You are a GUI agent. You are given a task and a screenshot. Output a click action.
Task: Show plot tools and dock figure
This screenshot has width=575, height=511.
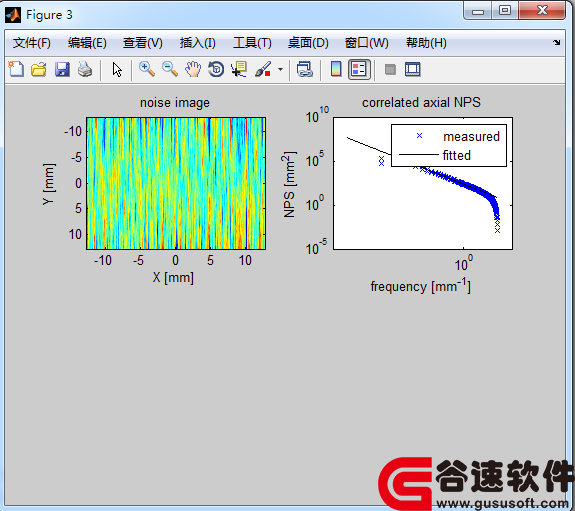pos(413,69)
